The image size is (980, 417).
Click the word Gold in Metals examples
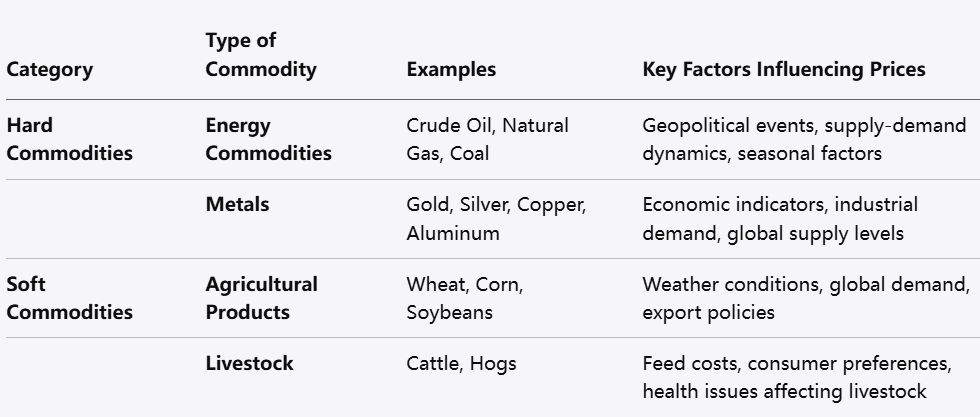(x=428, y=205)
